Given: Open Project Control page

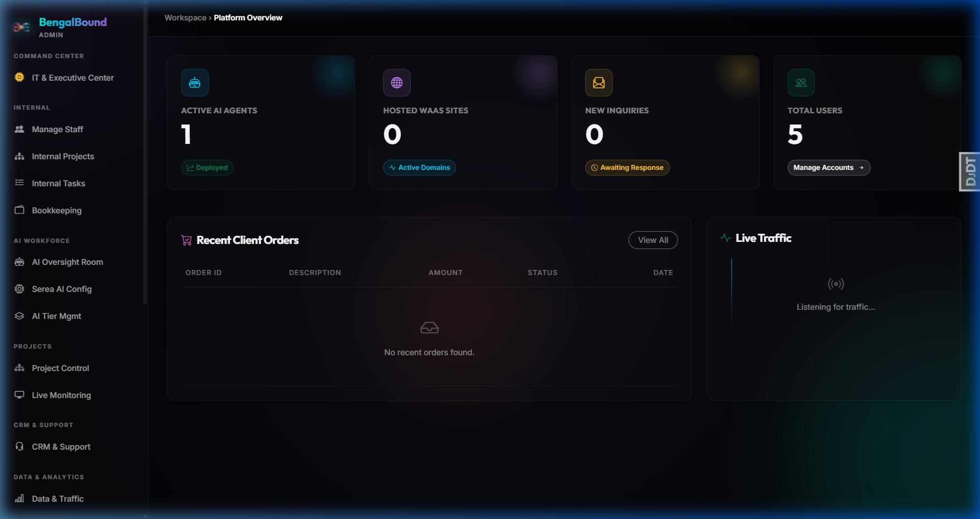Looking at the screenshot, I should (x=60, y=368).
